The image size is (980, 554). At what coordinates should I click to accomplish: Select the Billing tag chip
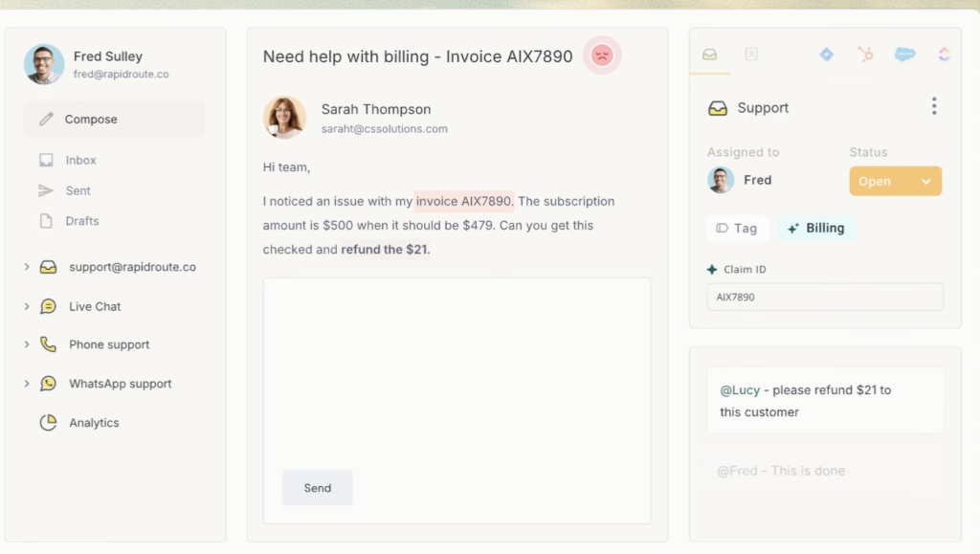click(815, 229)
